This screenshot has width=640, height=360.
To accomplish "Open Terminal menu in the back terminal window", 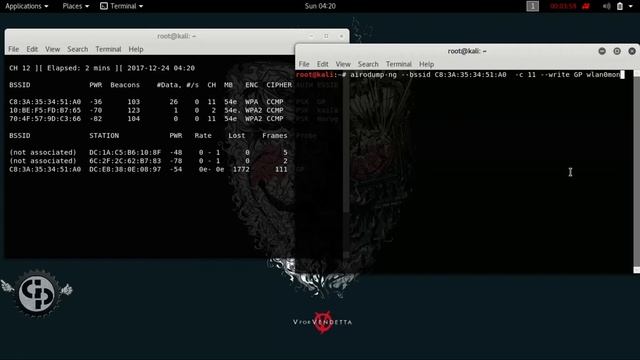I will pos(108,49).
